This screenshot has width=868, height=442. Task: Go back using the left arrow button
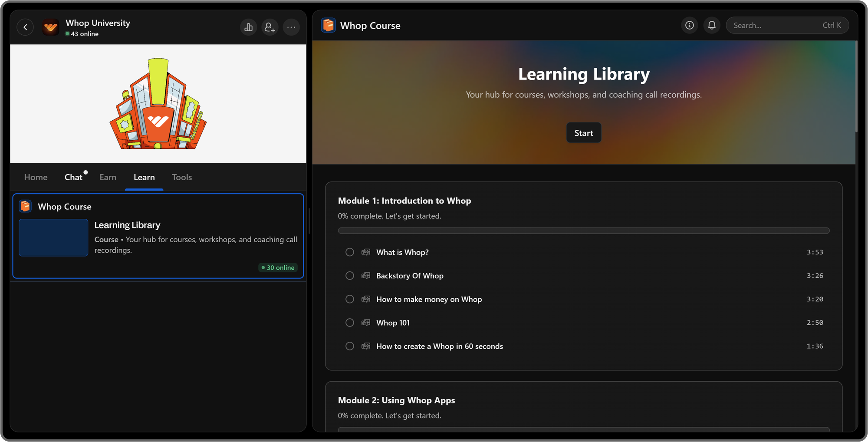[25, 27]
